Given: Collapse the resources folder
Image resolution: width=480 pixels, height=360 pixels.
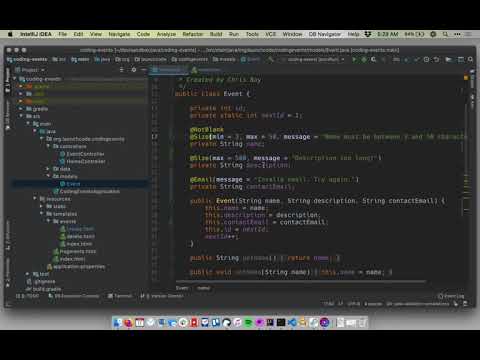Looking at the screenshot, I should pos(35,199).
